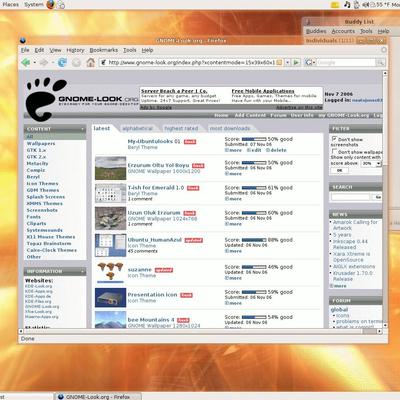Click the music note tray icon
This screenshot has width=400, height=400.
tap(347, 5)
